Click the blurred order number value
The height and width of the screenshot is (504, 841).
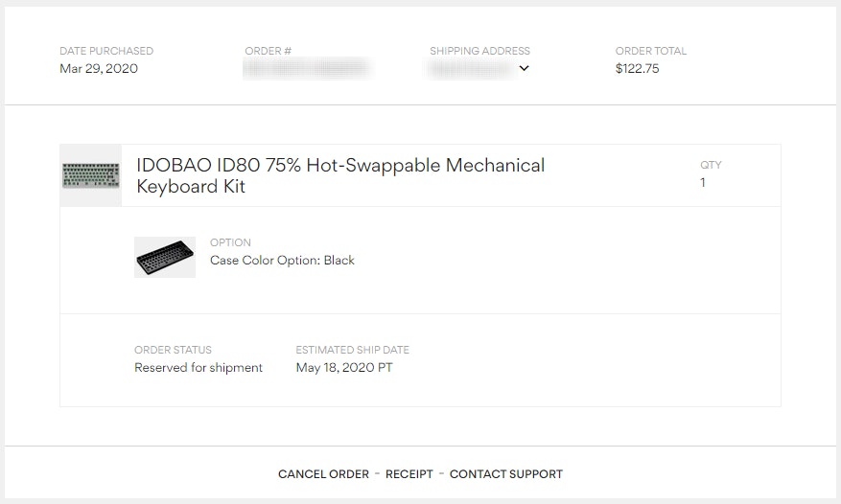point(306,68)
